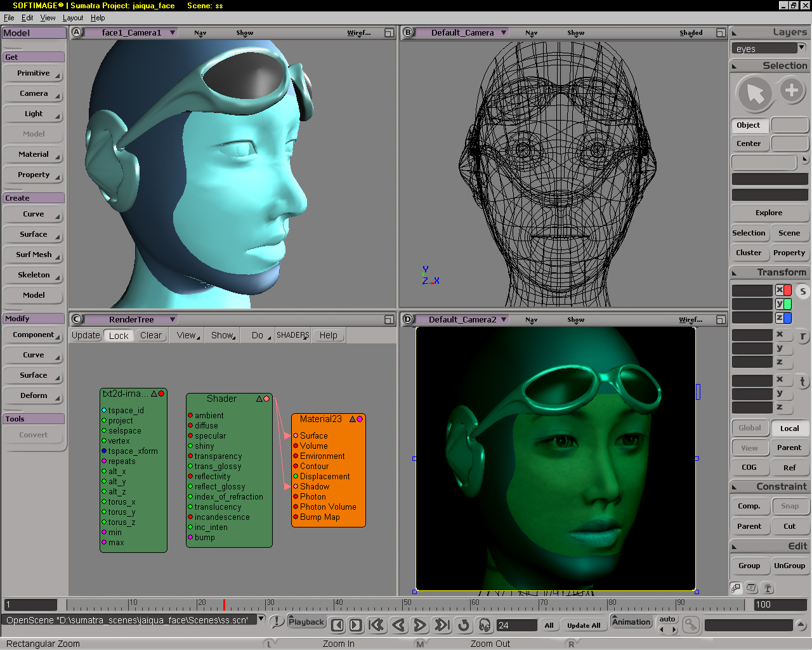Click the loop playback icon

click(x=464, y=625)
